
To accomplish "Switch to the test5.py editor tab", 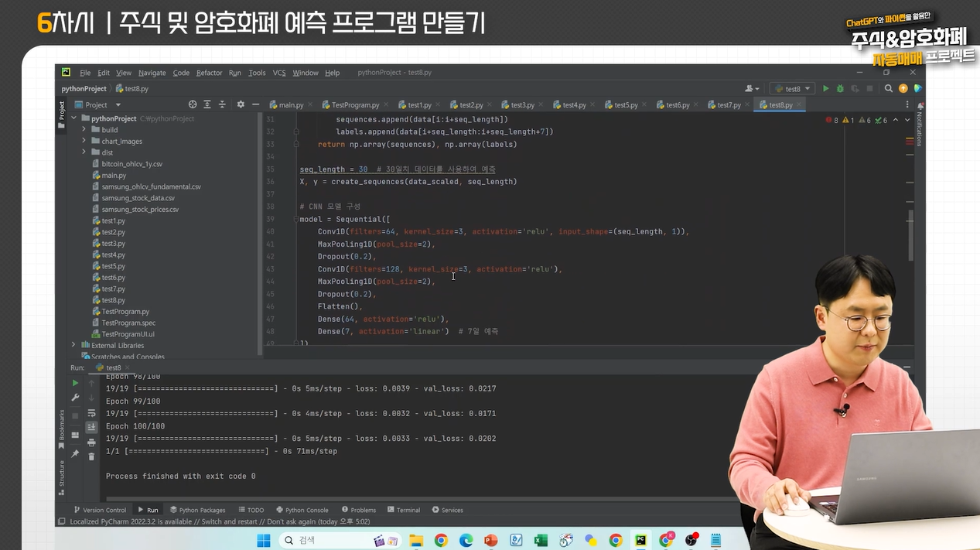I will coord(625,104).
